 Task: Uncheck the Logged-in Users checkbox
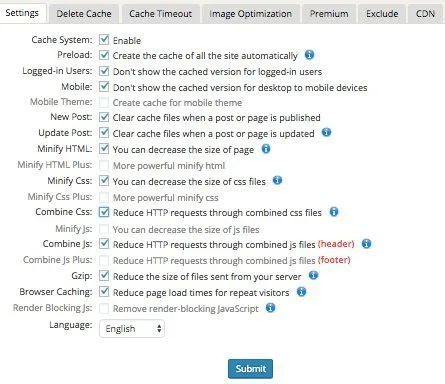click(x=104, y=71)
